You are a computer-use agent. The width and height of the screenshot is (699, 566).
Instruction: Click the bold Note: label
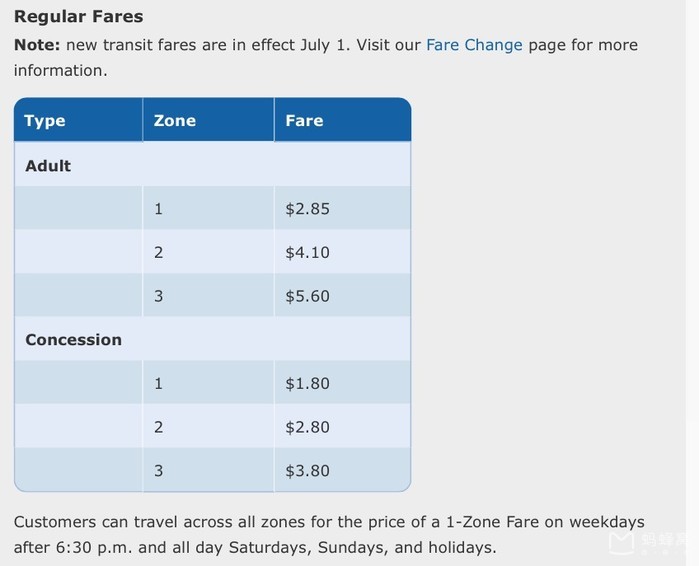point(37,45)
